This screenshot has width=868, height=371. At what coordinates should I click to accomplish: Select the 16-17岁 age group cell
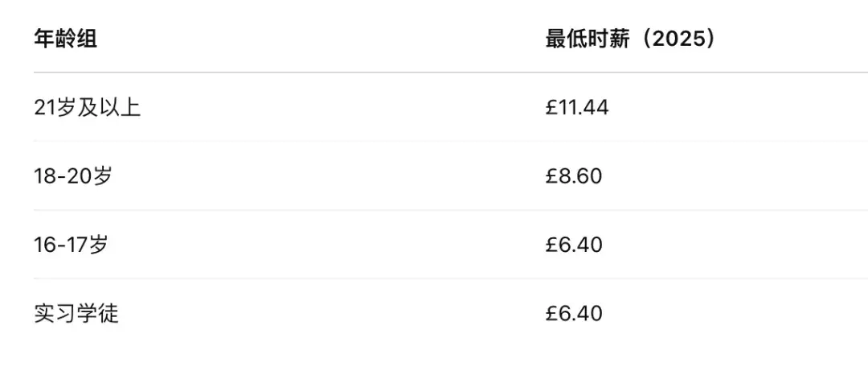click(x=71, y=245)
